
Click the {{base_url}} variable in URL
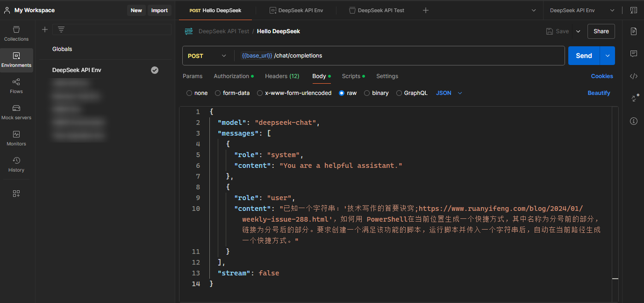(257, 56)
